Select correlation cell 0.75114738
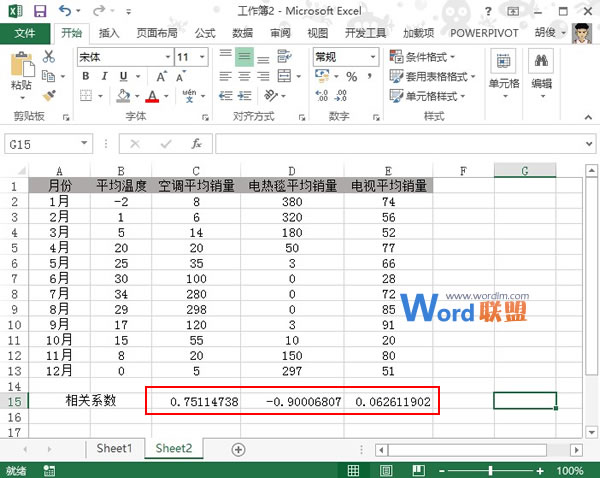 pyautogui.click(x=196, y=401)
